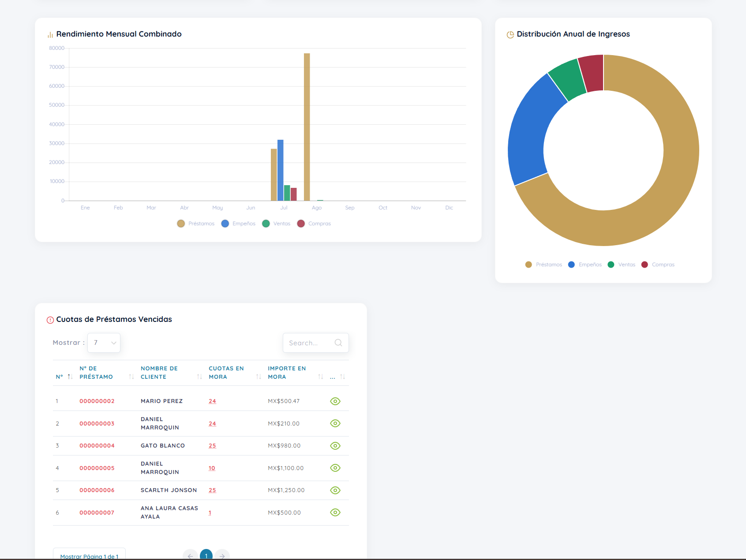Screen dimensions: 746x560
Task: Click the blue Empeños donut segment
Action: click(533, 132)
